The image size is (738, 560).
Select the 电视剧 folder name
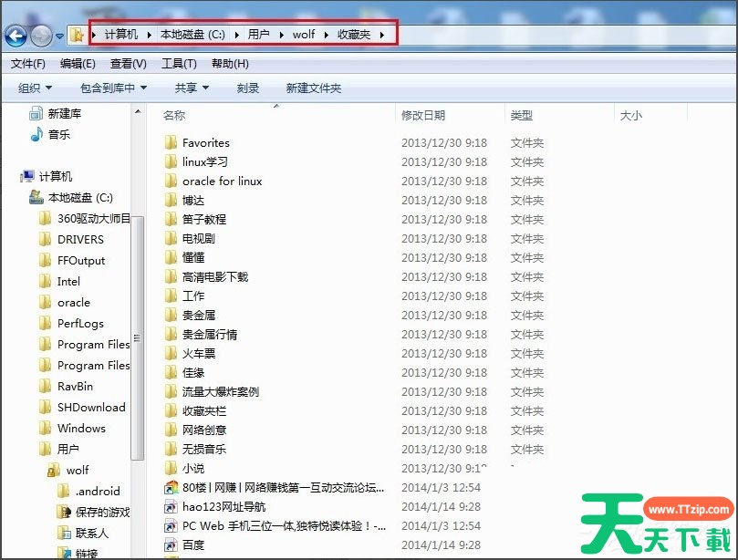click(x=199, y=239)
